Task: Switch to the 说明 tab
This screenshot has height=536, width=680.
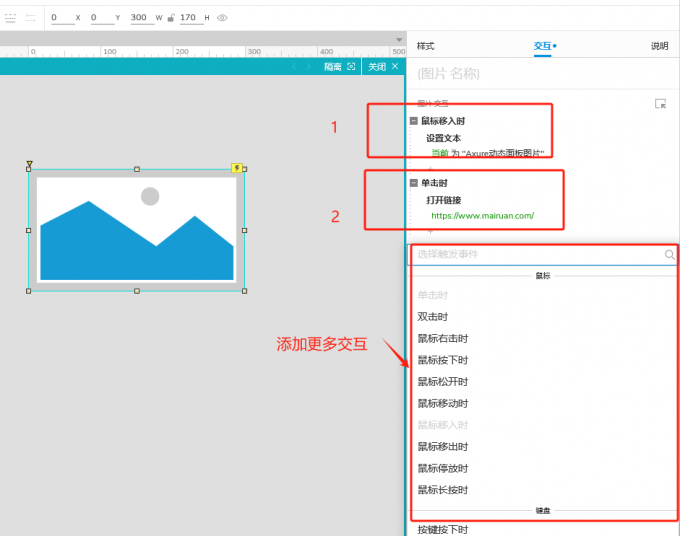Action: [659, 46]
